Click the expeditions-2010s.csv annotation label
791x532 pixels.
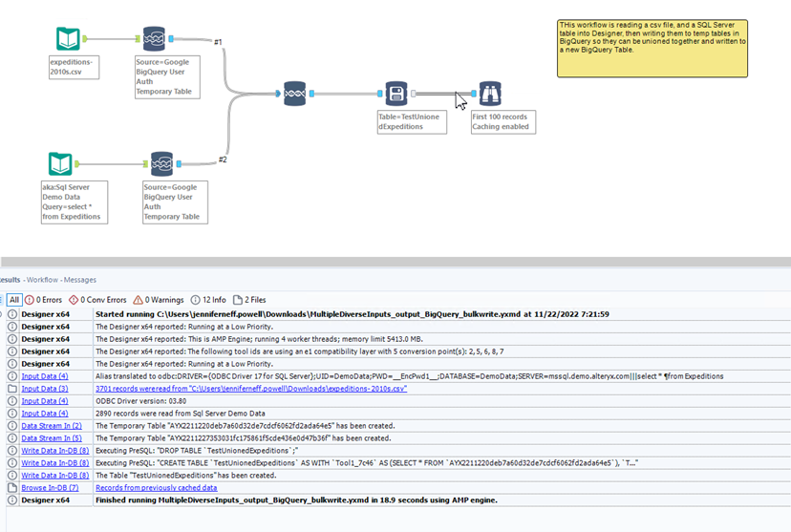[74, 67]
